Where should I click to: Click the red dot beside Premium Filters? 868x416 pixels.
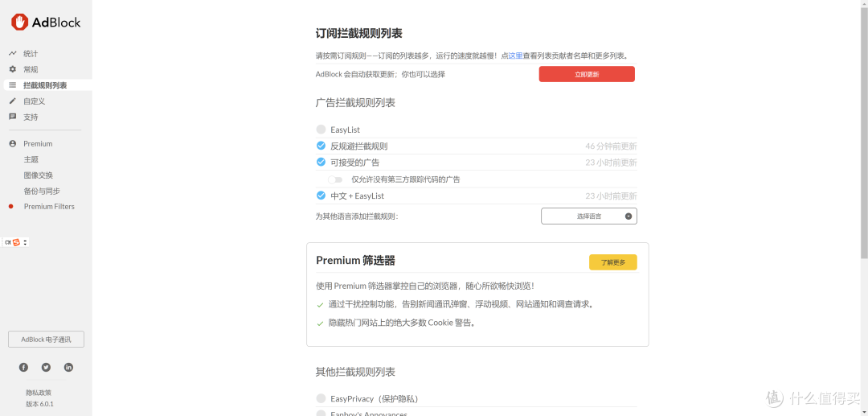pos(10,207)
